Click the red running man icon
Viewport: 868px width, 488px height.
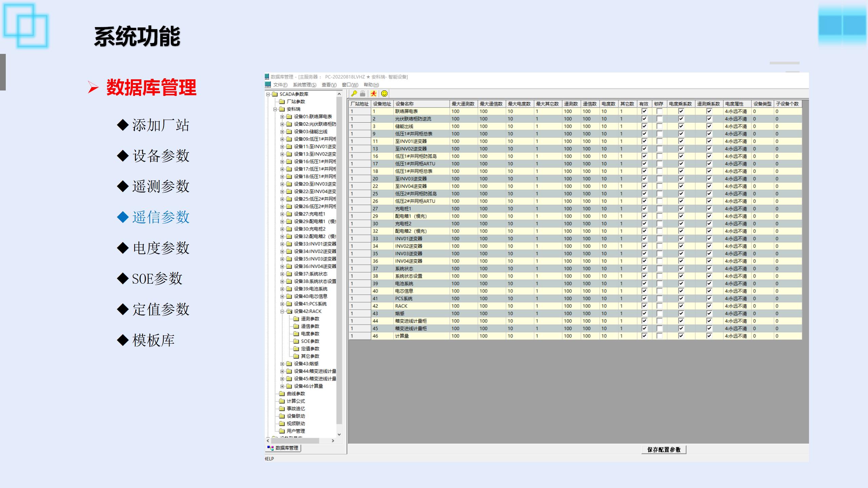[x=373, y=94]
